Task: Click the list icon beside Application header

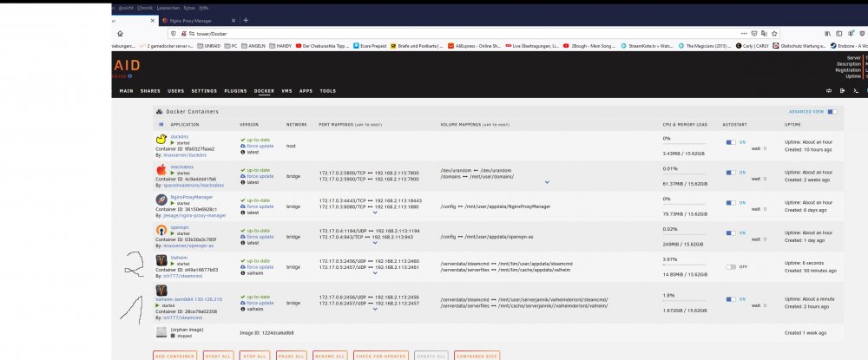Action: point(161,124)
